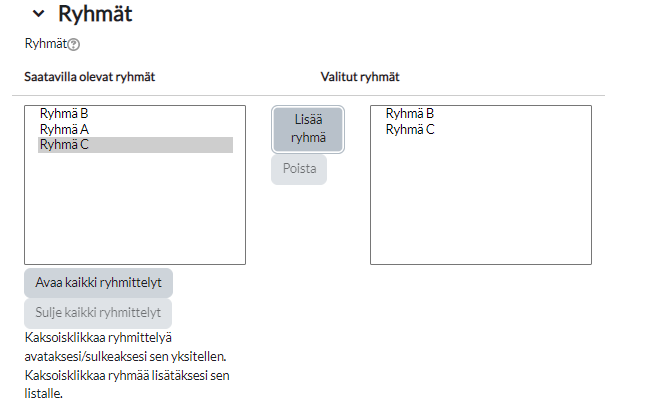Click the Poista button

[298, 170]
